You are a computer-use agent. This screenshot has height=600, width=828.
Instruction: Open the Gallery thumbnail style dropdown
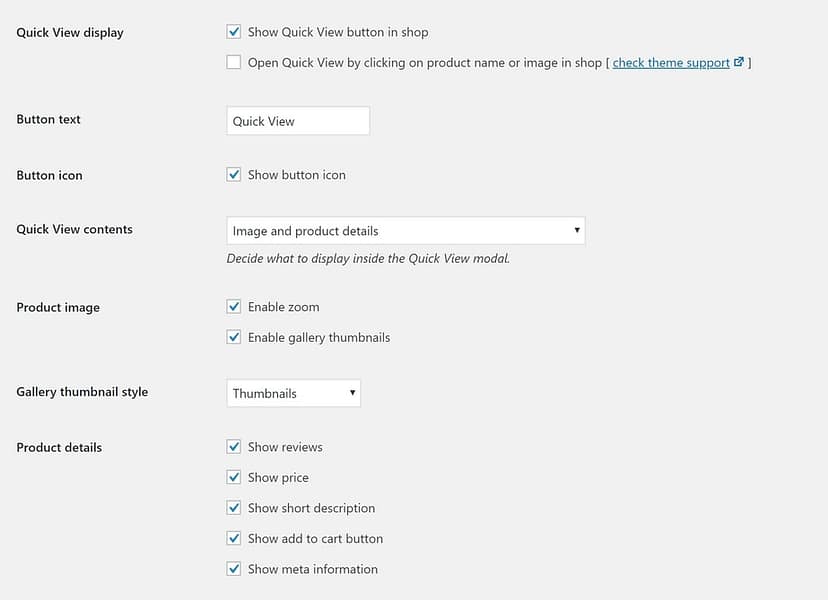(x=293, y=393)
